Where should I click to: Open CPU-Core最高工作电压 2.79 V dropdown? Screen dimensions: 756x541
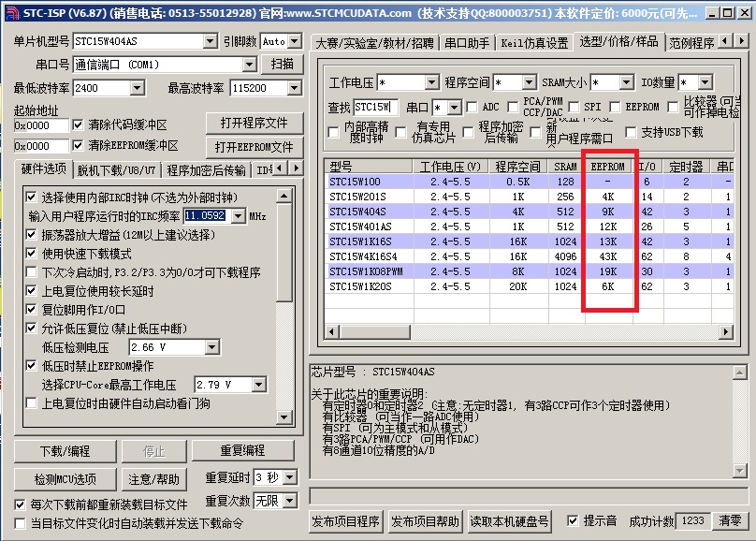point(259,385)
